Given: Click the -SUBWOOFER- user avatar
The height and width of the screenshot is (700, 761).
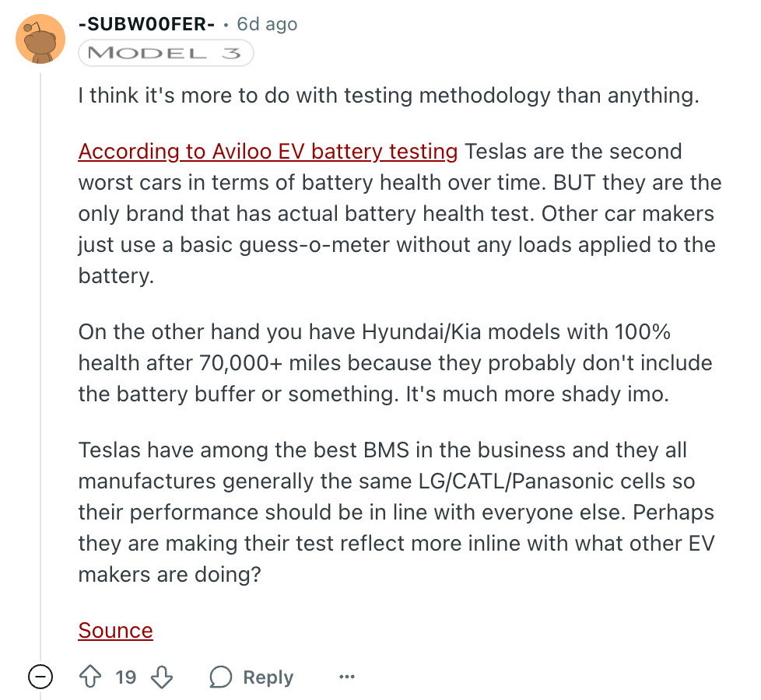Looking at the screenshot, I should pyautogui.click(x=40, y=40).
